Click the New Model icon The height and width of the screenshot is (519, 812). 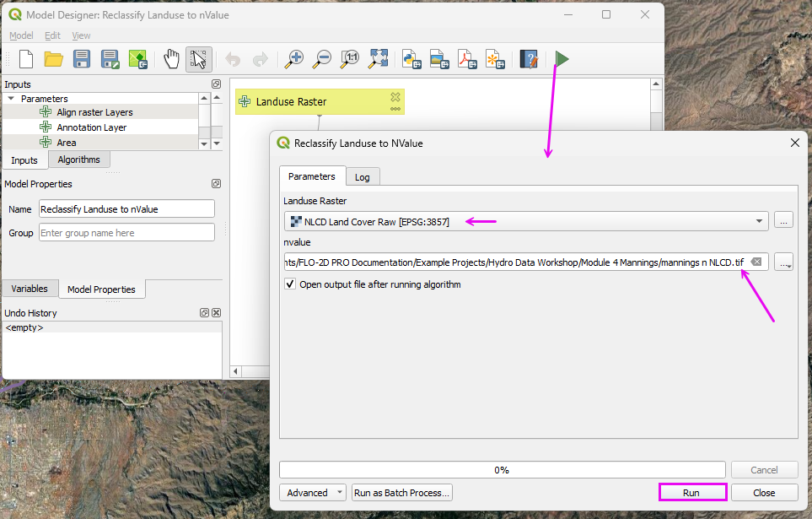point(26,59)
